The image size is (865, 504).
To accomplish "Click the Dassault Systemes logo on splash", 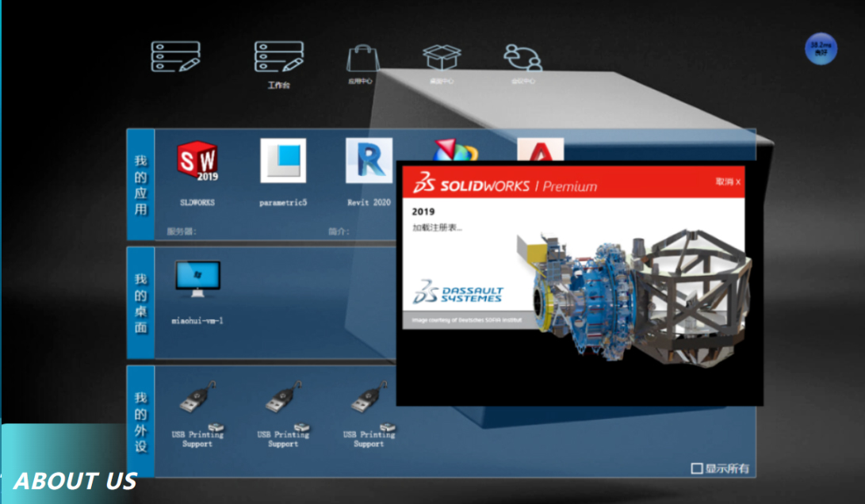I will click(458, 292).
